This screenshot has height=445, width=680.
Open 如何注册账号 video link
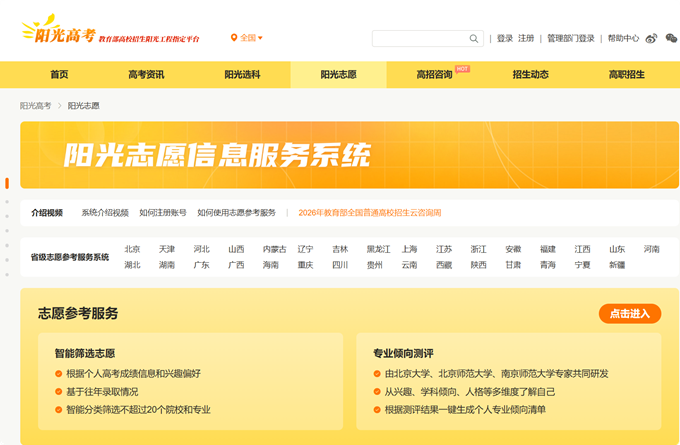point(163,213)
